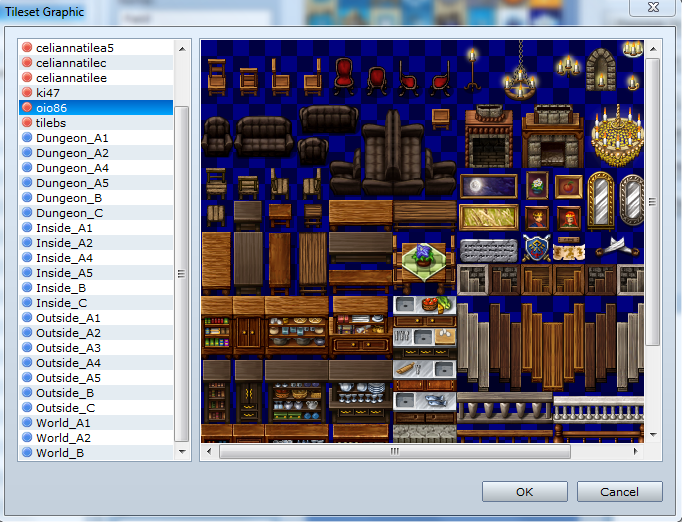Click the treasure map scroll tile
Viewport: 682px width, 522px height.
[x=568, y=250]
